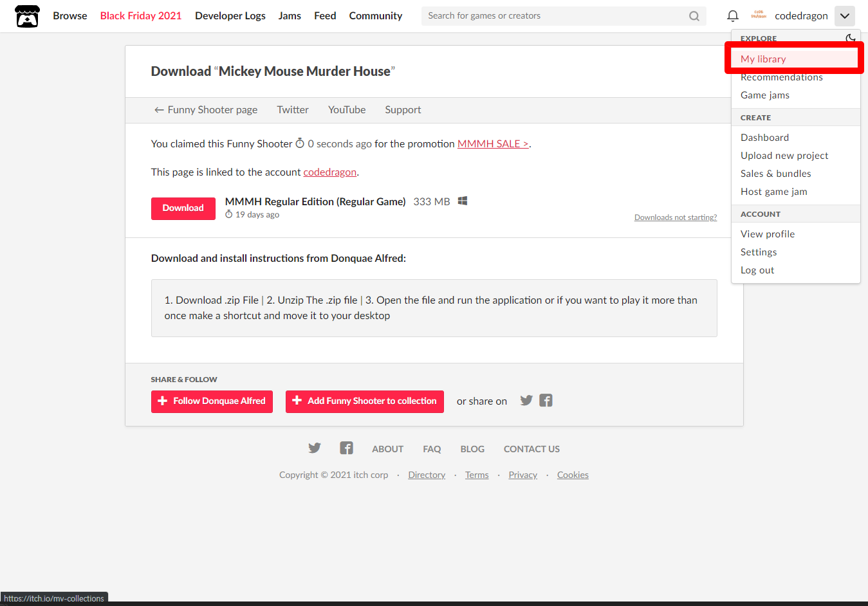Share on Twitter icon beside share text
Image resolution: width=868 pixels, height=606 pixels.
tap(526, 401)
